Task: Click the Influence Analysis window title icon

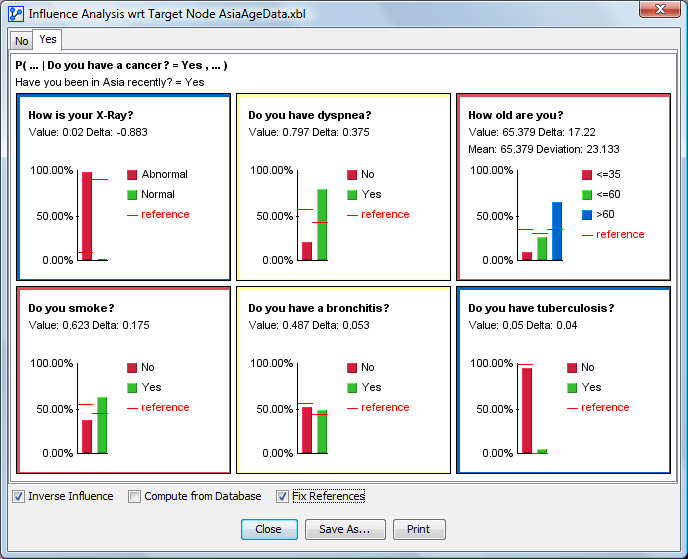Action: tap(15, 13)
